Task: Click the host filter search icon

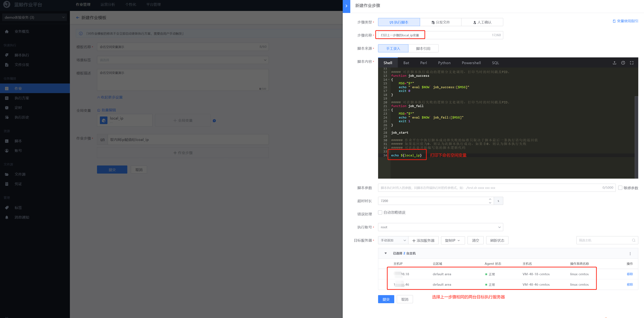Action: tap(634, 240)
